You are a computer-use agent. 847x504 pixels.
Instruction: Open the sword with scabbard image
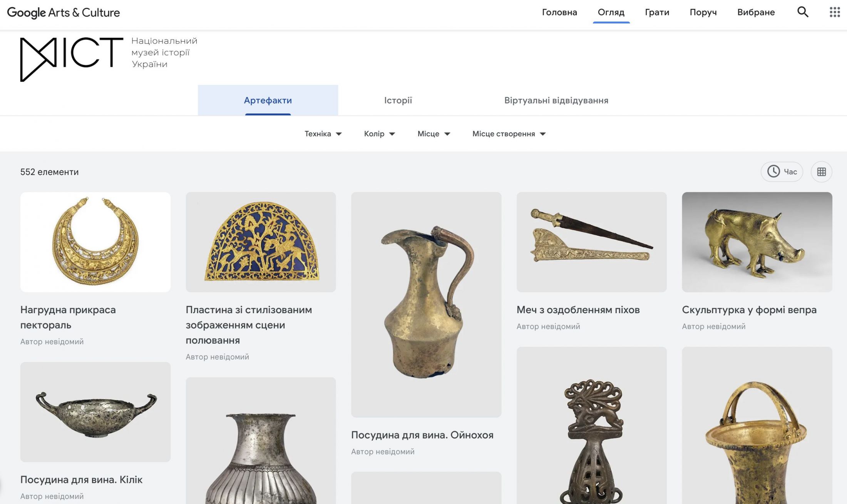[x=592, y=242]
